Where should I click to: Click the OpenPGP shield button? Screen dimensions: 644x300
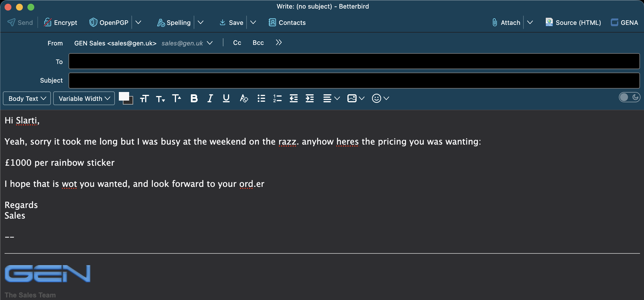coord(109,23)
